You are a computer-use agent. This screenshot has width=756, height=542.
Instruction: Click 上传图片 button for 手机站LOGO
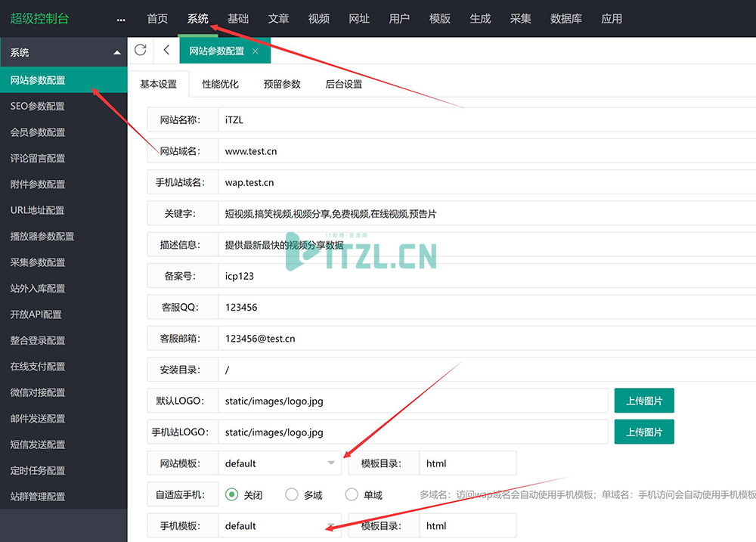644,432
